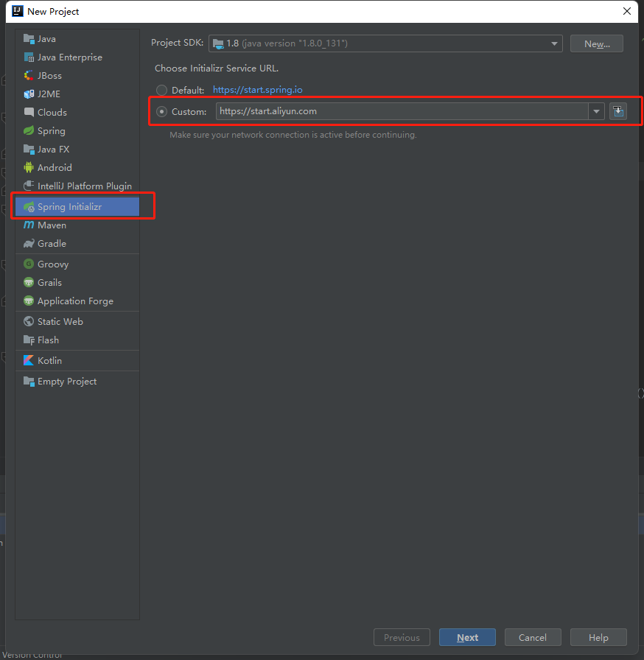Screen dimensions: 644x660
Task: Click the Help button
Action: coord(598,637)
